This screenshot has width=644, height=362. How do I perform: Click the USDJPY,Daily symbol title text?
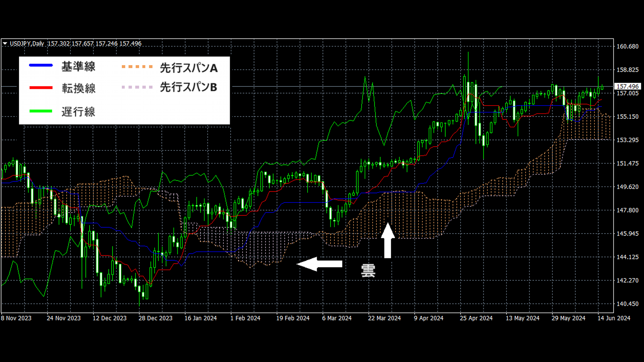point(27,44)
